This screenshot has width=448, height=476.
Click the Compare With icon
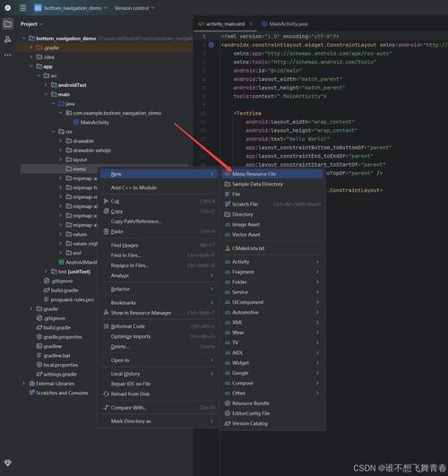[106, 407]
